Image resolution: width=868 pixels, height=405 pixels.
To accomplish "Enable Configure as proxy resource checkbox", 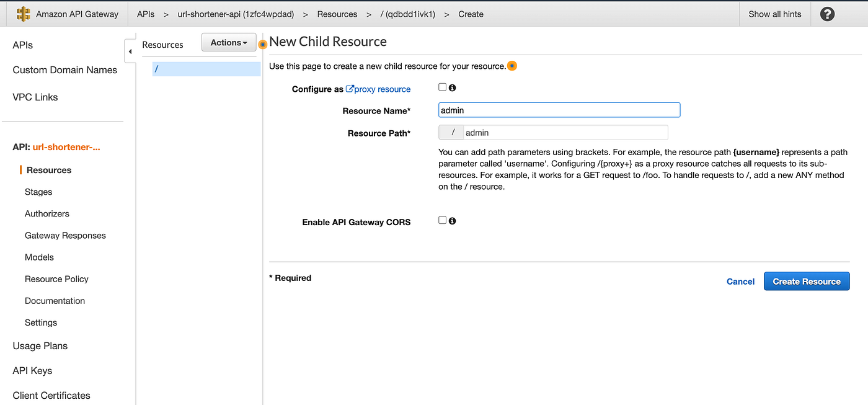I will click(x=443, y=87).
